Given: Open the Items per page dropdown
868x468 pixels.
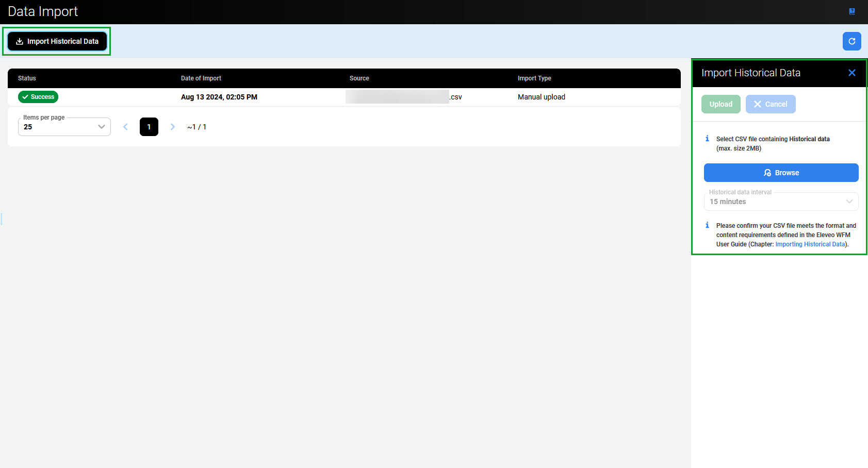Looking at the screenshot, I should [x=64, y=127].
